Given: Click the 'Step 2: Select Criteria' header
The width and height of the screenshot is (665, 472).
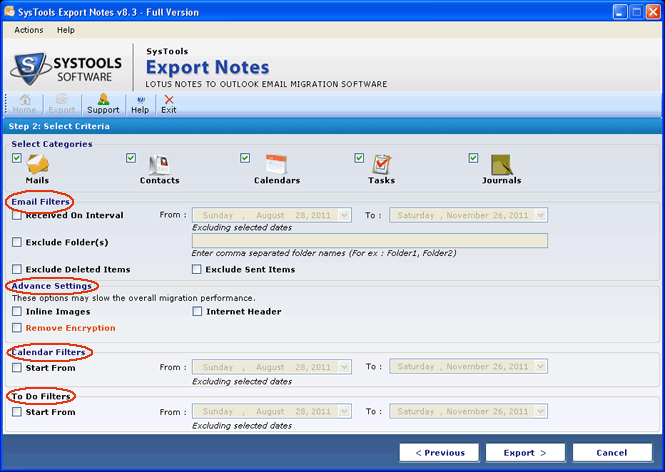Looking at the screenshot, I should (x=59, y=126).
